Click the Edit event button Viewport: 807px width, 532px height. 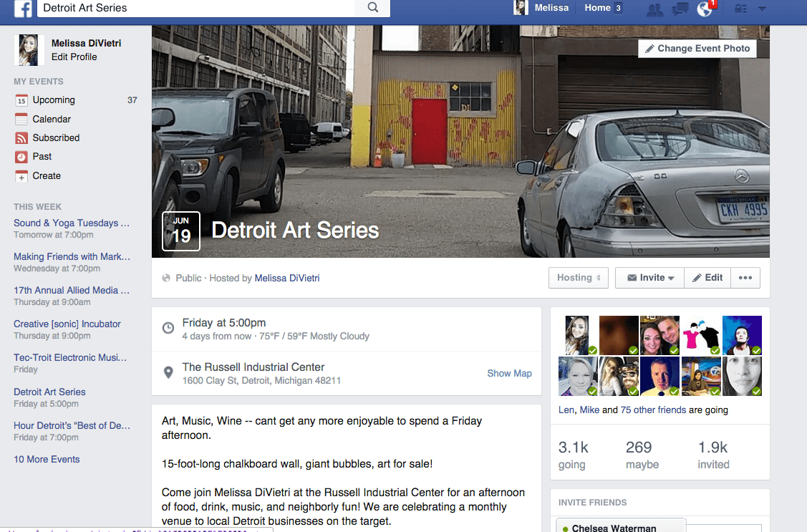pyautogui.click(x=707, y=278)
